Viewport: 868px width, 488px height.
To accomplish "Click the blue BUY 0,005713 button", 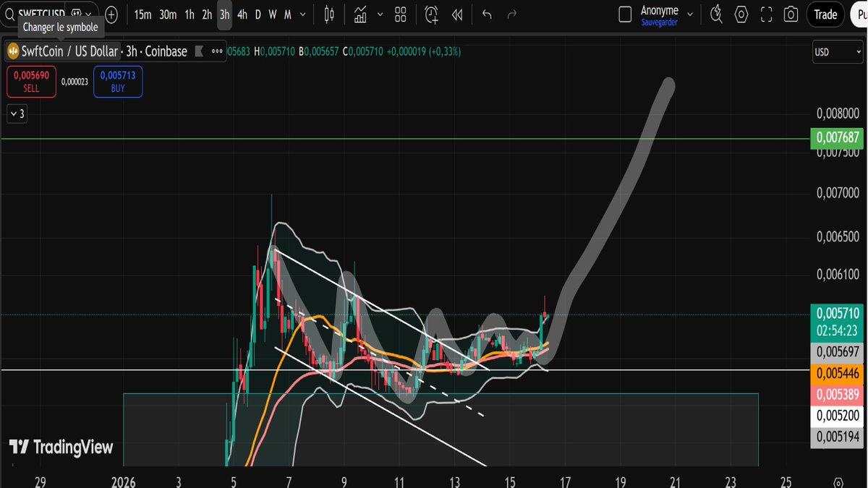I will (x=118, y=82).
